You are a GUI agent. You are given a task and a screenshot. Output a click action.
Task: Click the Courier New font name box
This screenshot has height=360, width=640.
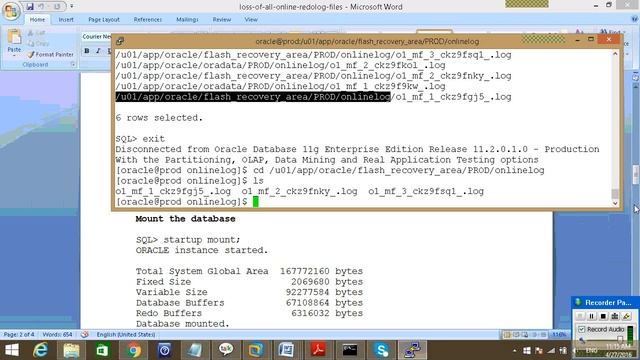[97, 37]
